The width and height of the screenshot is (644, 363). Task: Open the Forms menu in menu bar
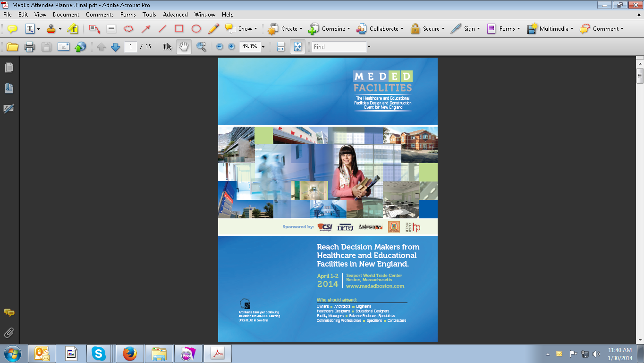point(128,15)
